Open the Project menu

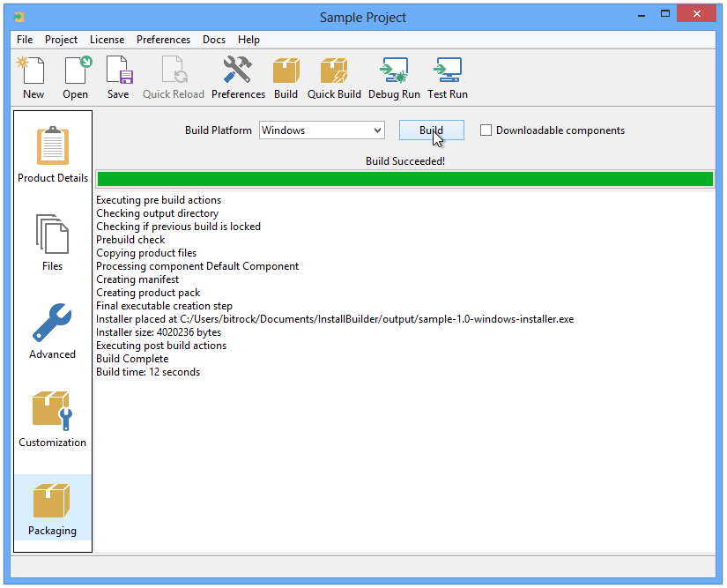tap(61, 40)
